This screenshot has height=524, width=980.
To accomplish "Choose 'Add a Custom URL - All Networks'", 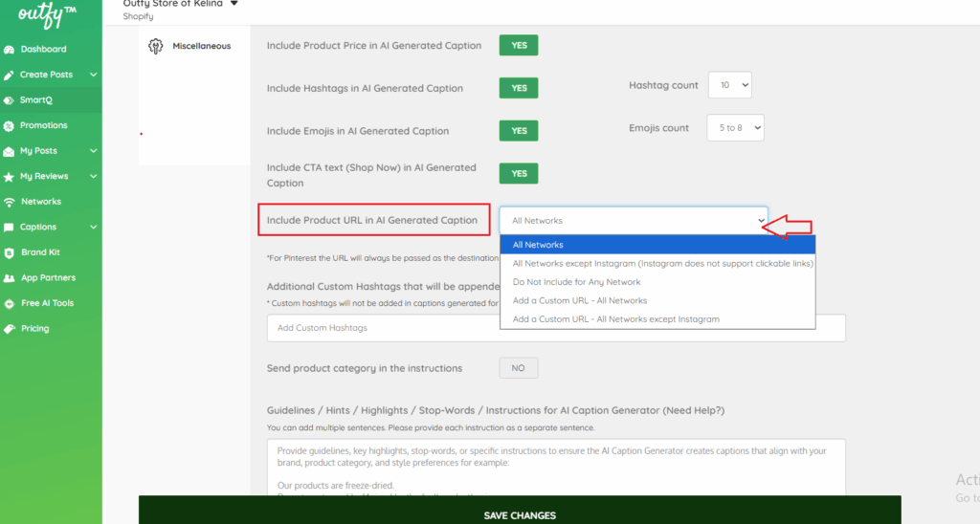I will 580,300.
